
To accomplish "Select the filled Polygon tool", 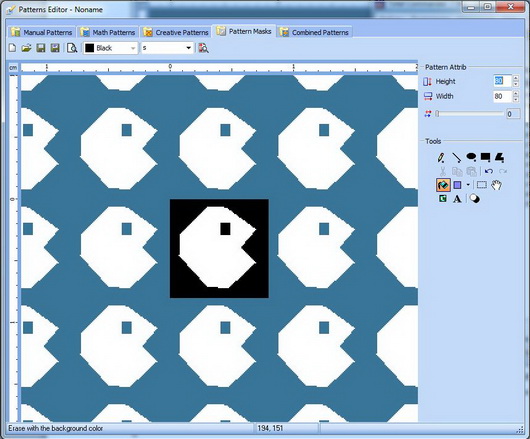I will click(500, 157).
